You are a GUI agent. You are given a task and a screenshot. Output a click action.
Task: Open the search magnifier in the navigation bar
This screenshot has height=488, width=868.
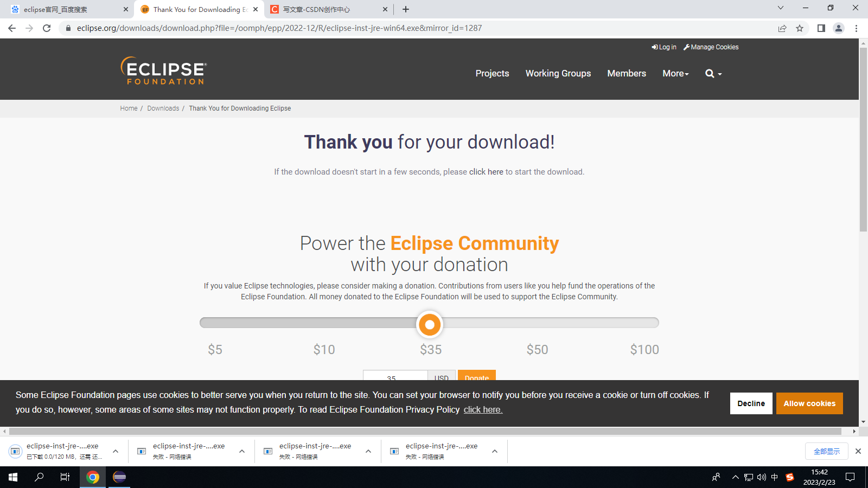[709, 73]
